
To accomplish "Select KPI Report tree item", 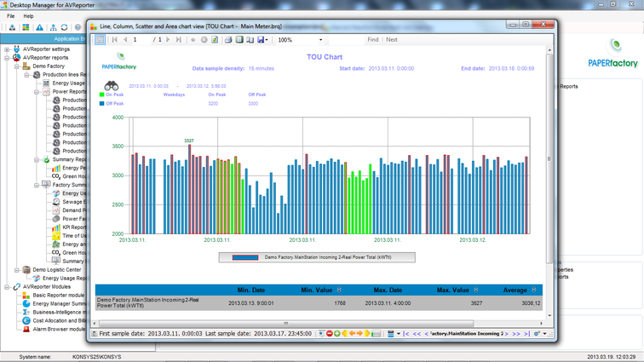I will coord(74,227).
